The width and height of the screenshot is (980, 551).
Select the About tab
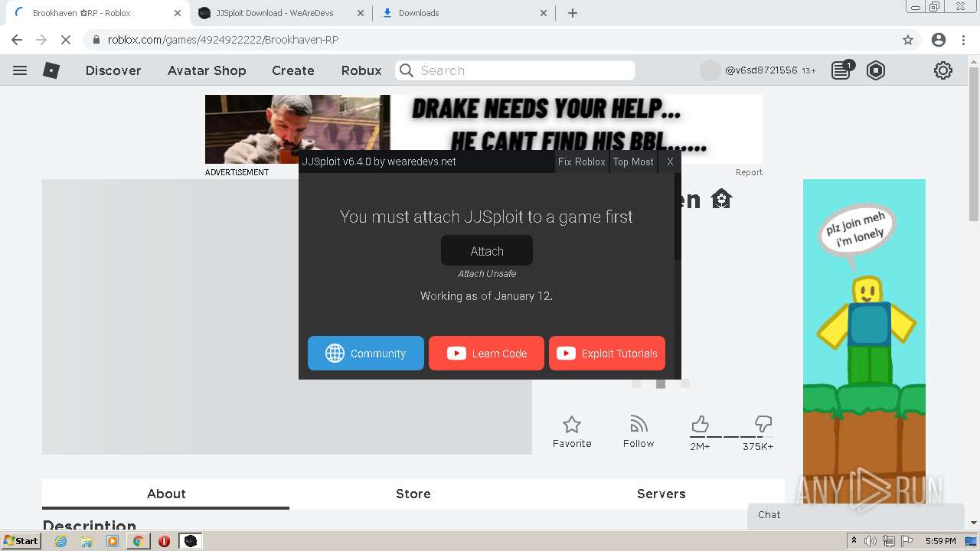[x=166, y=494]
